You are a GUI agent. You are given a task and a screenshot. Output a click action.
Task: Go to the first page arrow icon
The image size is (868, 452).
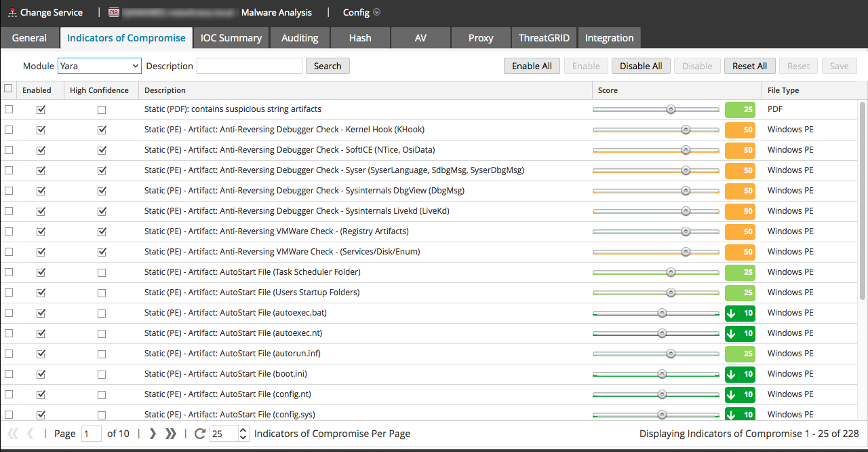(x=13, y=434)
